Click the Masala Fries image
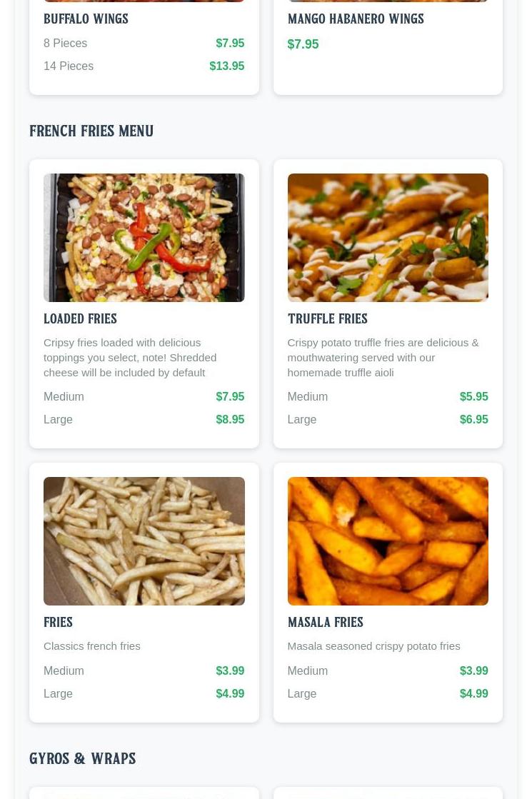This screenshot has width=532, height=799. pos(388,541)
